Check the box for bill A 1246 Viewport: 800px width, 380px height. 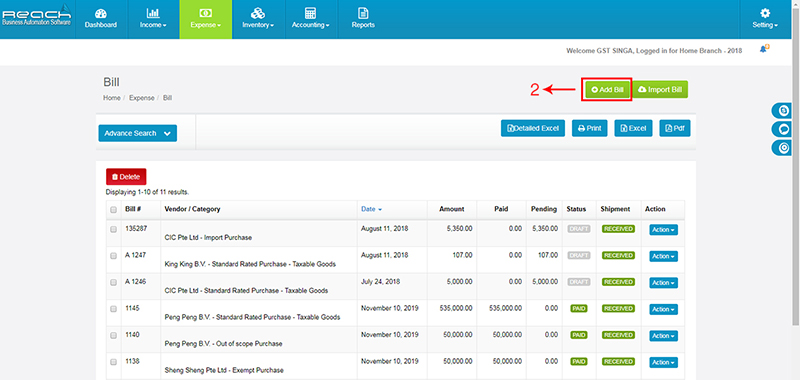(113, 283)
